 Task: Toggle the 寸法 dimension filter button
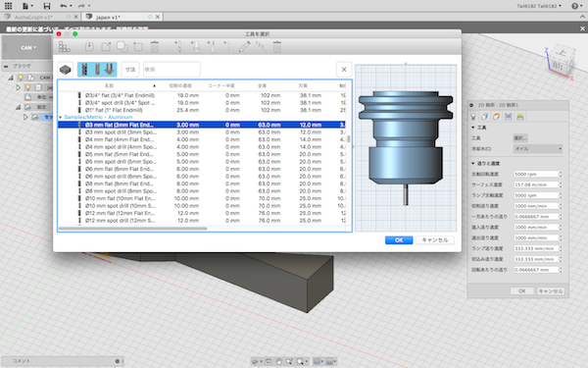(x=130, y=70)
